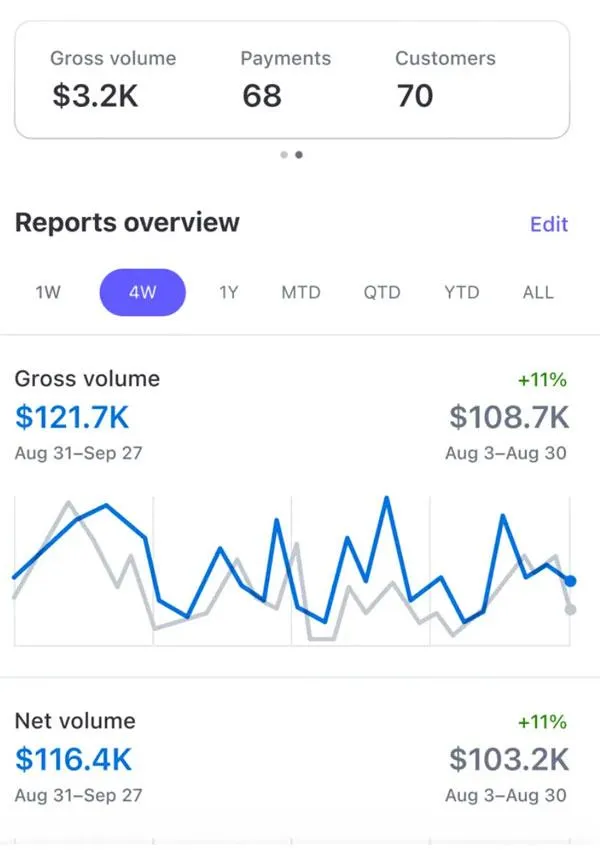Switch to the 1Y time range
This screenshot has height=859, width=600.
click(x=228, y=293)
